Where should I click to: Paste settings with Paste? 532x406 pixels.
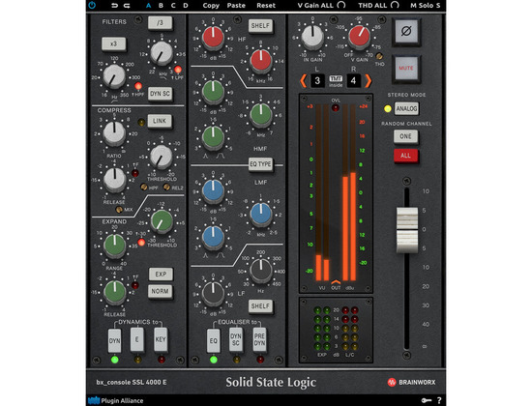pyautogui.click(x=236, y=6)
